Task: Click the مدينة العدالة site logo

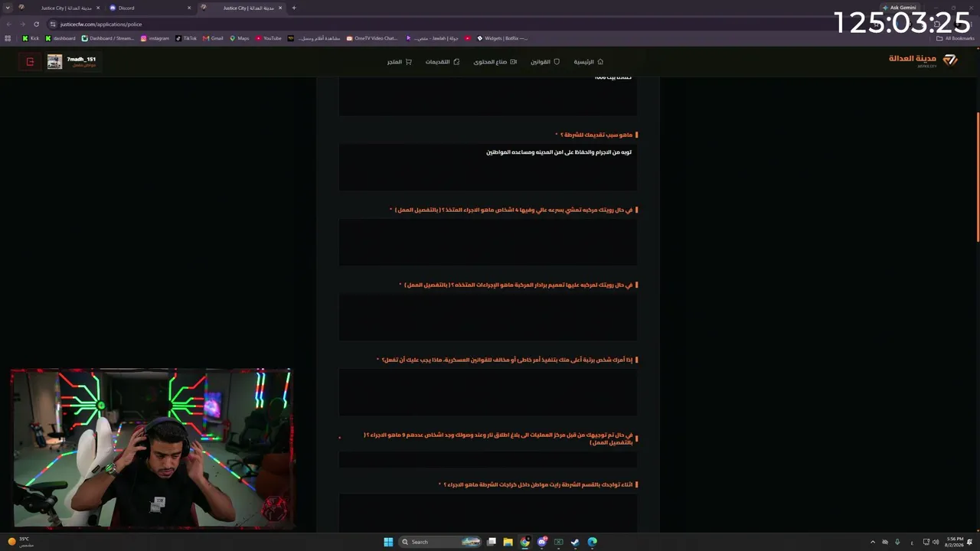Action: click(x=923, y=60)
